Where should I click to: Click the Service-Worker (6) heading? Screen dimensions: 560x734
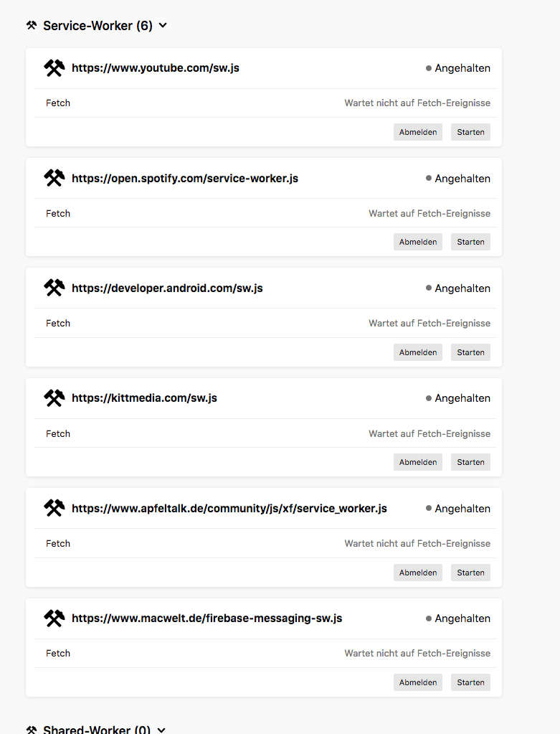coord(98,26)
